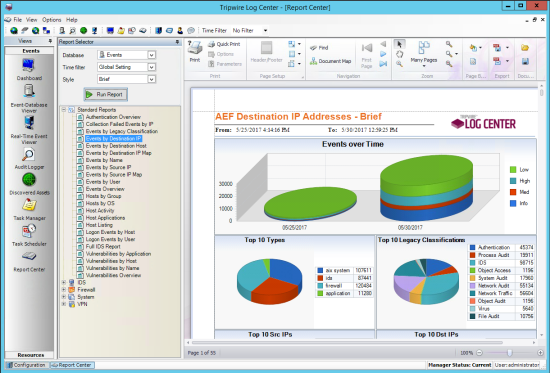Expand the System reports node
The width and height of the screenshot is (550, 373).
coord(64,297)
